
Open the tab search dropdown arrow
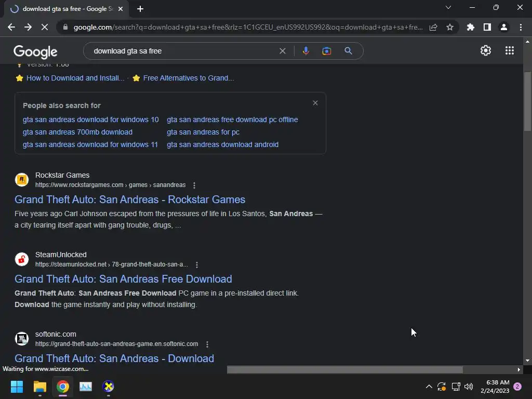pyautogui.click(x=448, y=7)
